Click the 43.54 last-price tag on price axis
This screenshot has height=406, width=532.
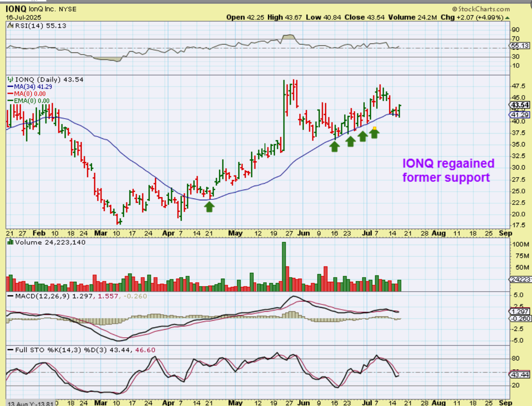coord(520,105)
